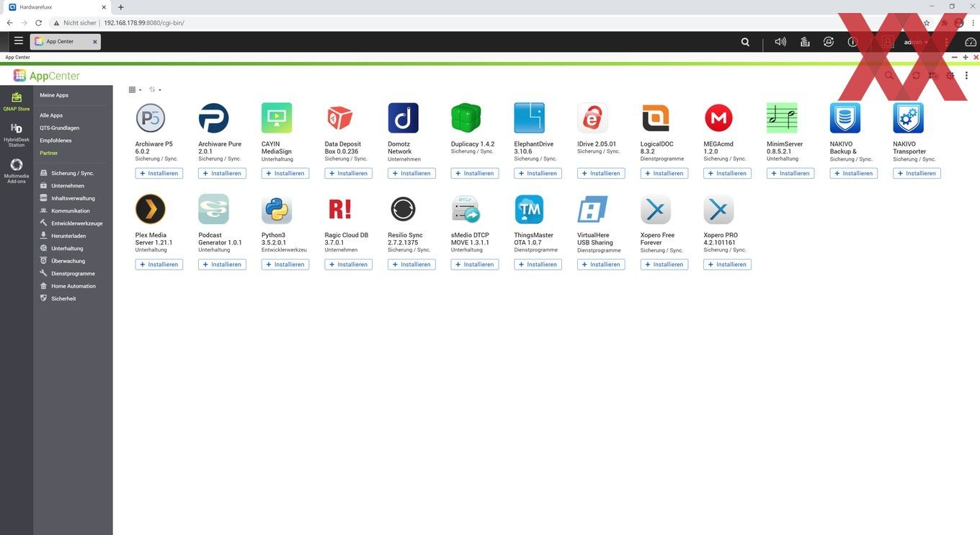Image resolution: width=980 pixels, height=535 pixels.
Task: Select the Entwicklerwerkzeuge category
Action: 76,224
